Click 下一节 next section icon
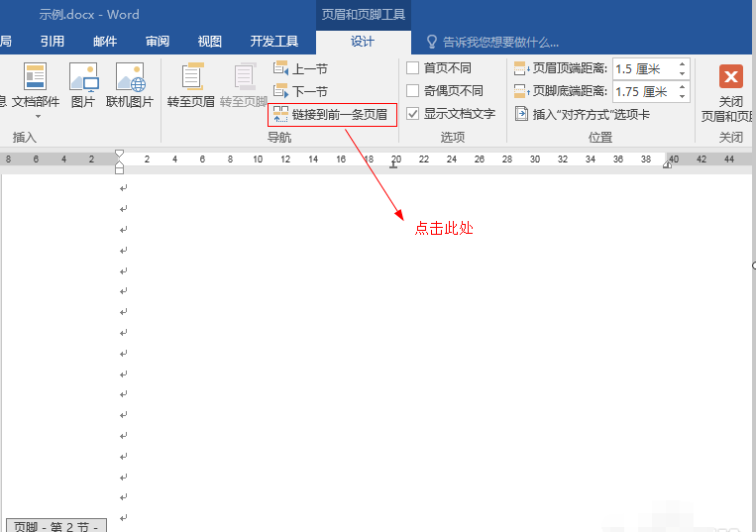The height and width of the screenshot is (532, 756). point(280,90)
